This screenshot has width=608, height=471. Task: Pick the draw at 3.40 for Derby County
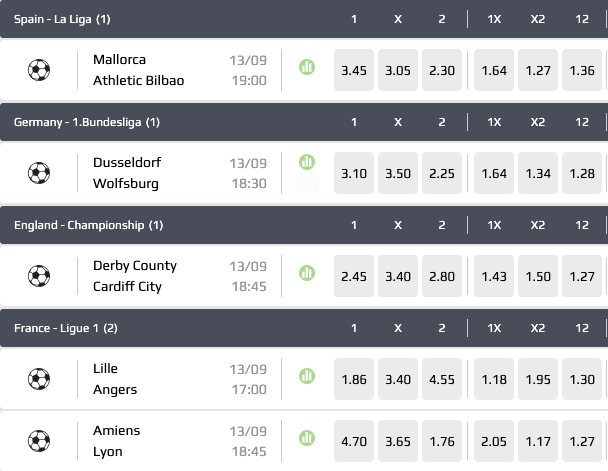(398, 276)
